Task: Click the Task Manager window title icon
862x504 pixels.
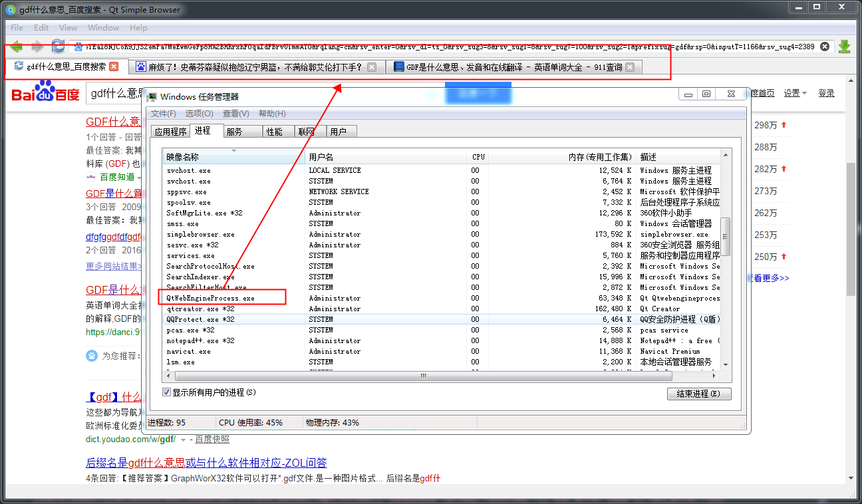Action: coord(152,97)
